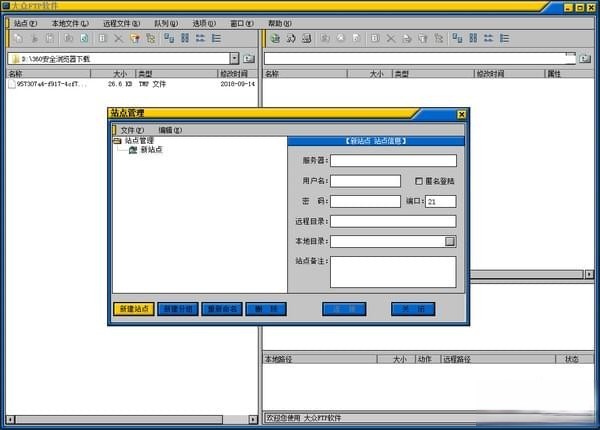Viewport: 600px width, 430px height.
Task: Enable the 匿名登陆 checkbox
Action: pos(419,181)
